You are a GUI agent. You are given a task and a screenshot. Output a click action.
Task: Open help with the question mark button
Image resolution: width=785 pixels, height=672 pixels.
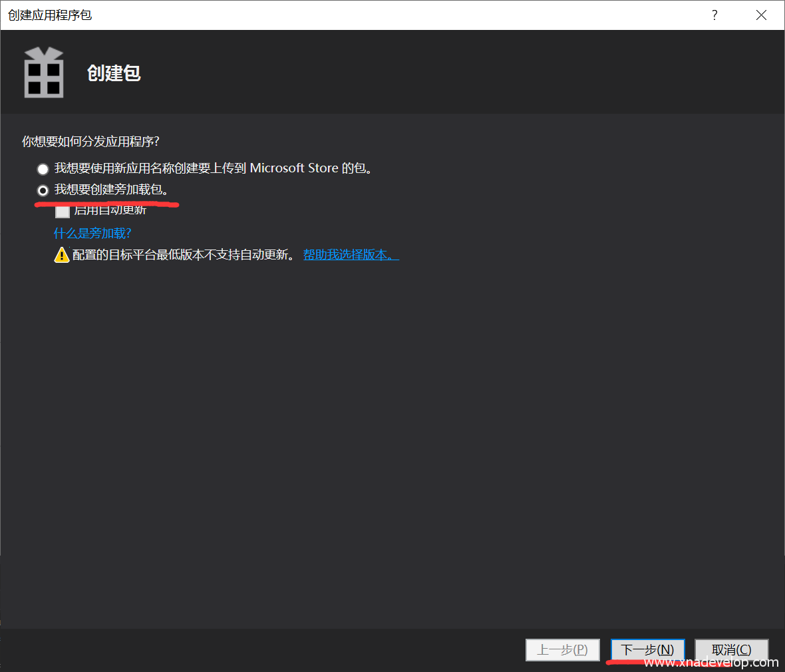pyautogui.click(x=714, y=15)
